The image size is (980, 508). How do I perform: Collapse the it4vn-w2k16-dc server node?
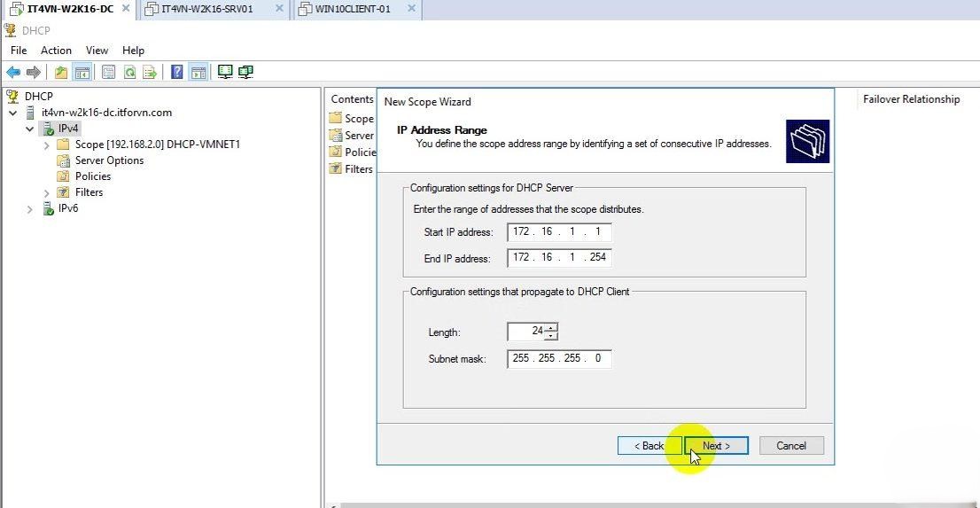[x=13, y=113]
